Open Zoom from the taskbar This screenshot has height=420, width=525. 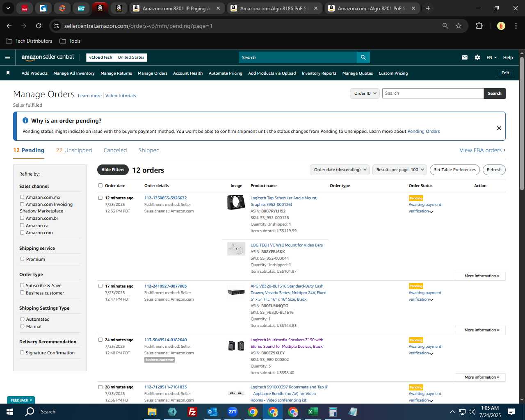coord(233,412)
